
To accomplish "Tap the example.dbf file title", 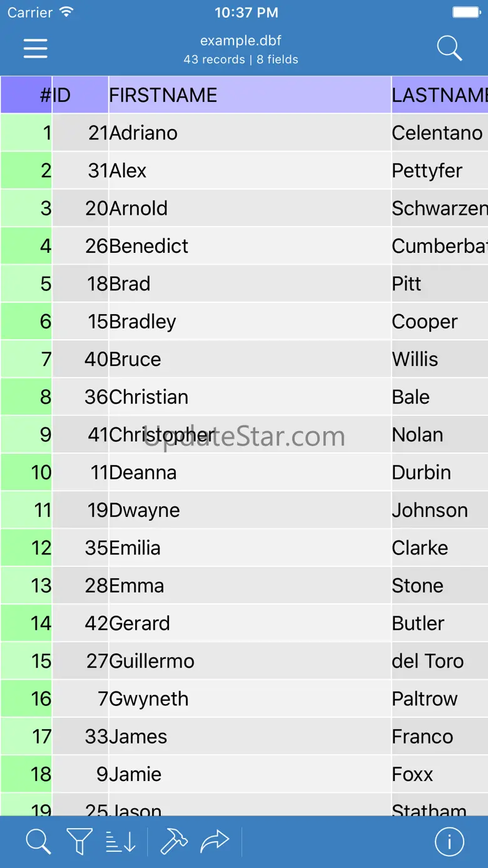I will click(241, 41).
